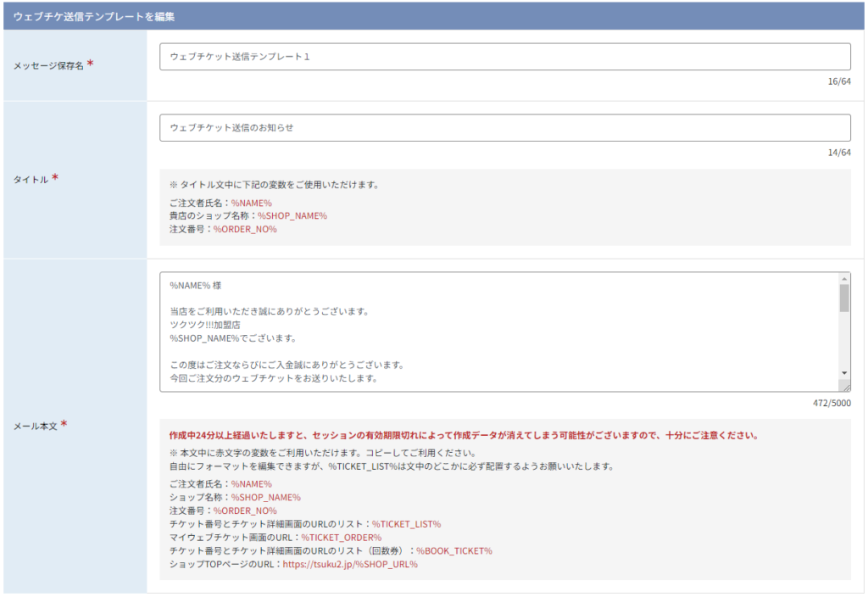
Task: Click the メッセージ保存名 input field
Action: 505,57
